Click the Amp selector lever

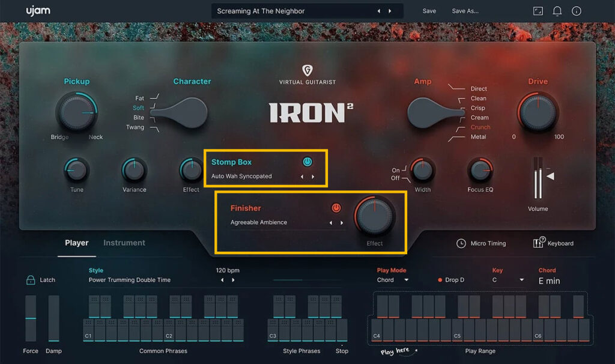pos(435,113)
